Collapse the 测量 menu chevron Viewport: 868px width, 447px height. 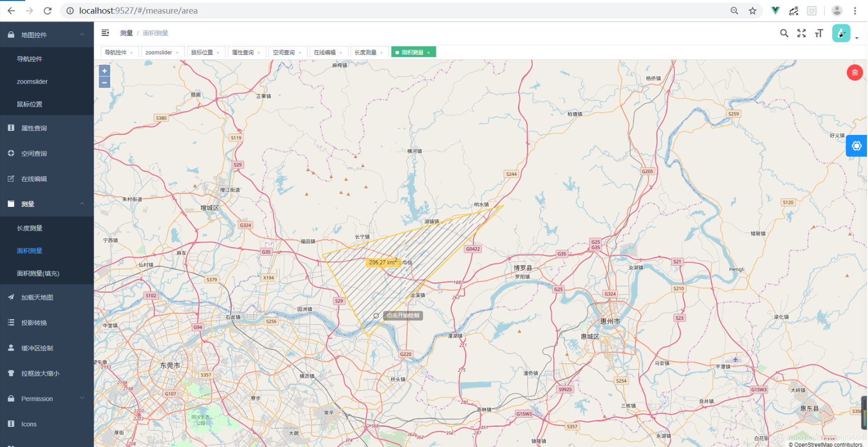82,203
